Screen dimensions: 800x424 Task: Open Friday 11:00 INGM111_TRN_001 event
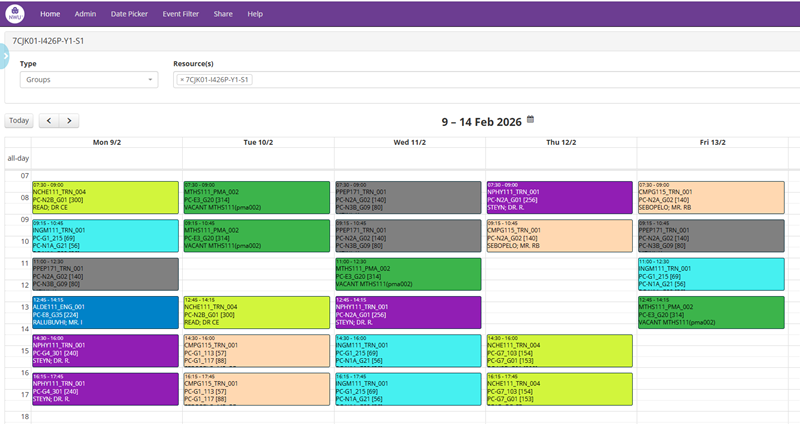pyautogui.click(x=711, y=274)
